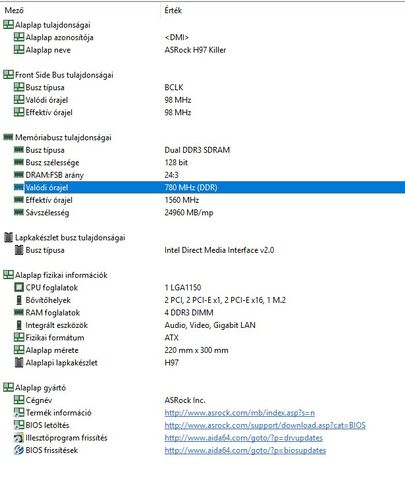
Task: Open the asrock.com/mb/index.asp product link
Action: click(239, 413)
